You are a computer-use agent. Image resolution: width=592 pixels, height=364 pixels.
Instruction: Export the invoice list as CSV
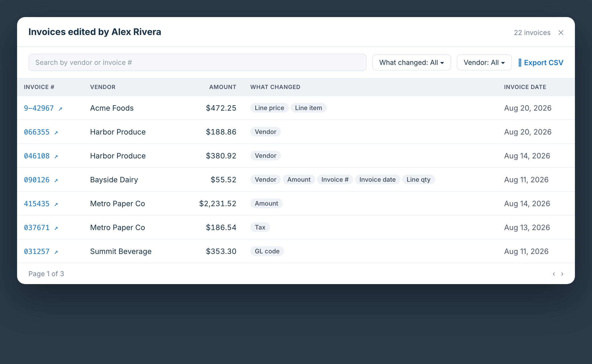(541, 63)
